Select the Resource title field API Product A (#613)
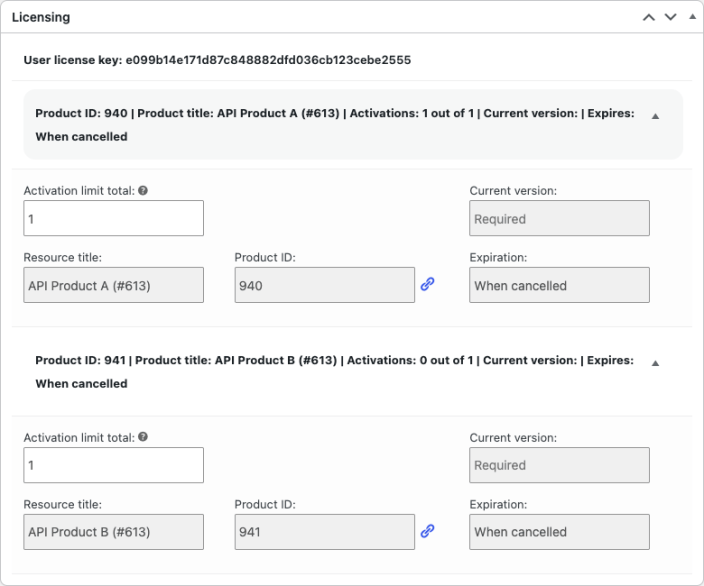The image size is (704, 586). 114,285
